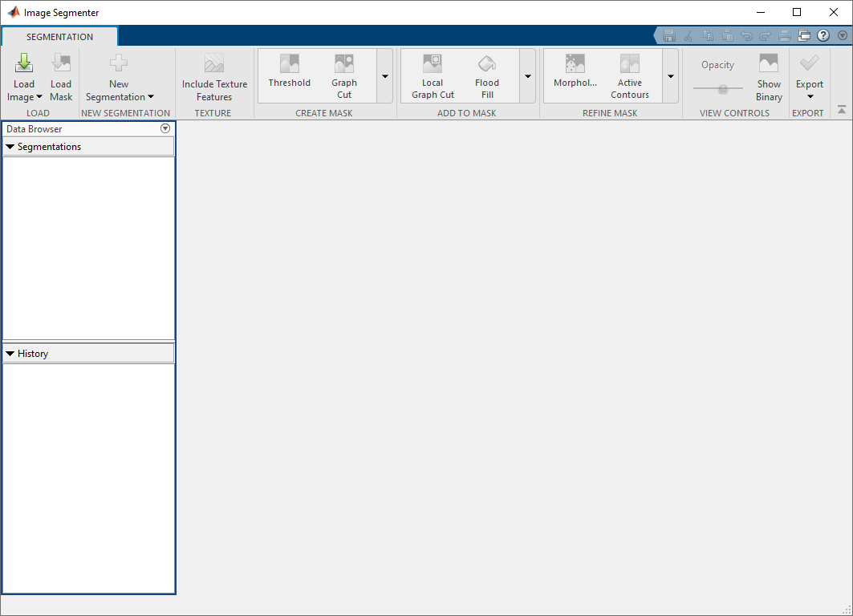Click the New Segmentation plus icon
Viewport: 853px width, 616px height.
119,63
